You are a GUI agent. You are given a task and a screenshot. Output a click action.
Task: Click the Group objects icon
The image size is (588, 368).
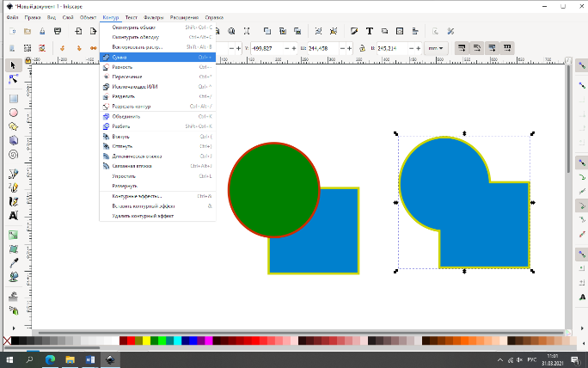coord(318,31)
